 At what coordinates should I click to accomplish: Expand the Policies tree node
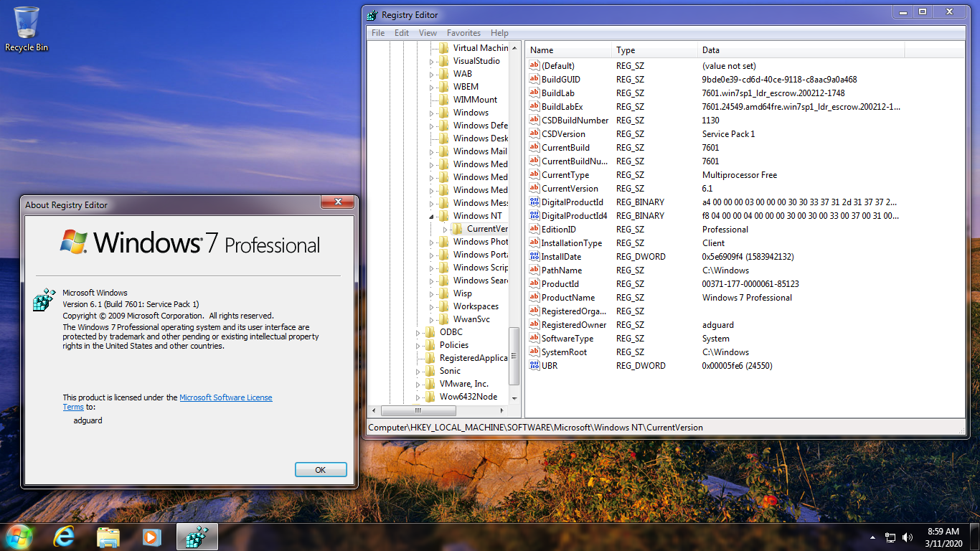(x=418, y=345)
